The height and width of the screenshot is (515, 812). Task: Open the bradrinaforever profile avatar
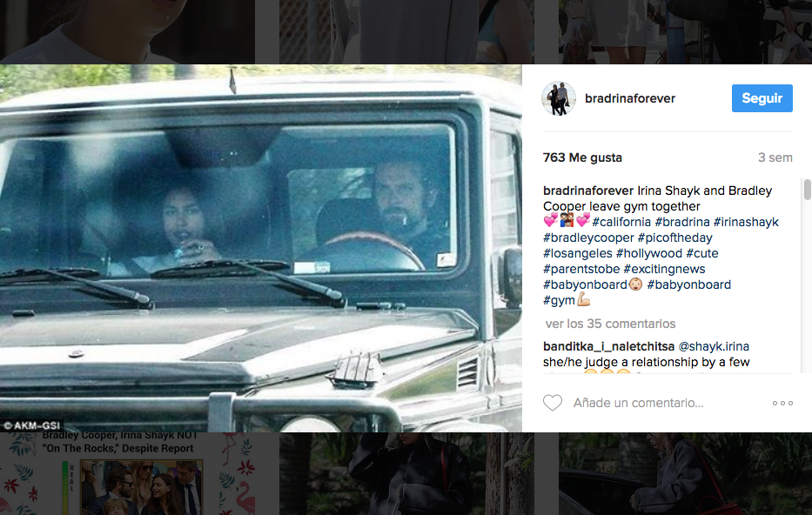click(558, 98)
